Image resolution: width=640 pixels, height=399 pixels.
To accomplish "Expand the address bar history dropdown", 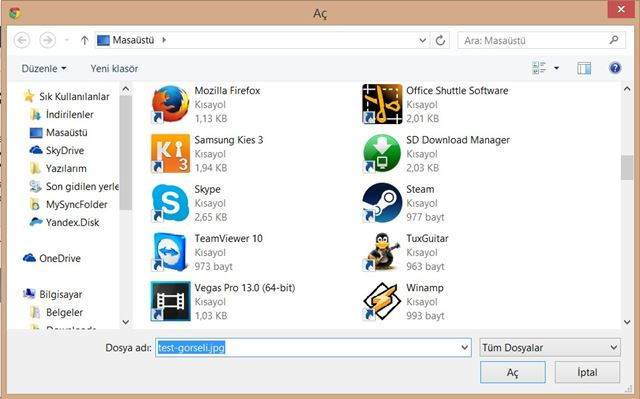I will [423, 40].
